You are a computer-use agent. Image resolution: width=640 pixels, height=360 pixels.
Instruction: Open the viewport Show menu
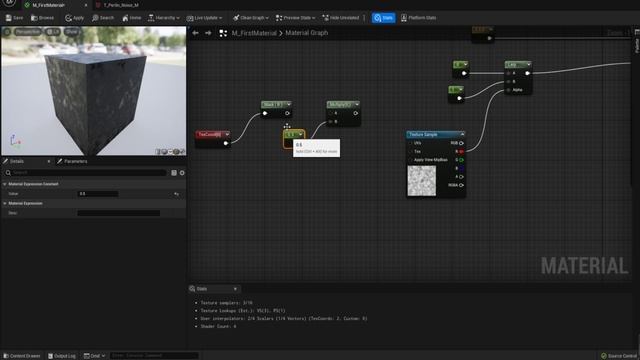click(71, 31)
